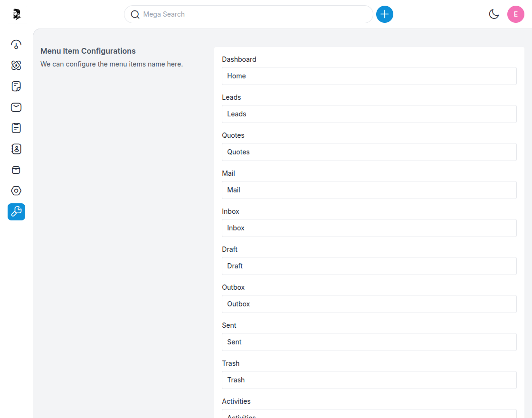Screen dimensions: 532x418
Task: Edit the Draft name field
Action: coord(369,266)
